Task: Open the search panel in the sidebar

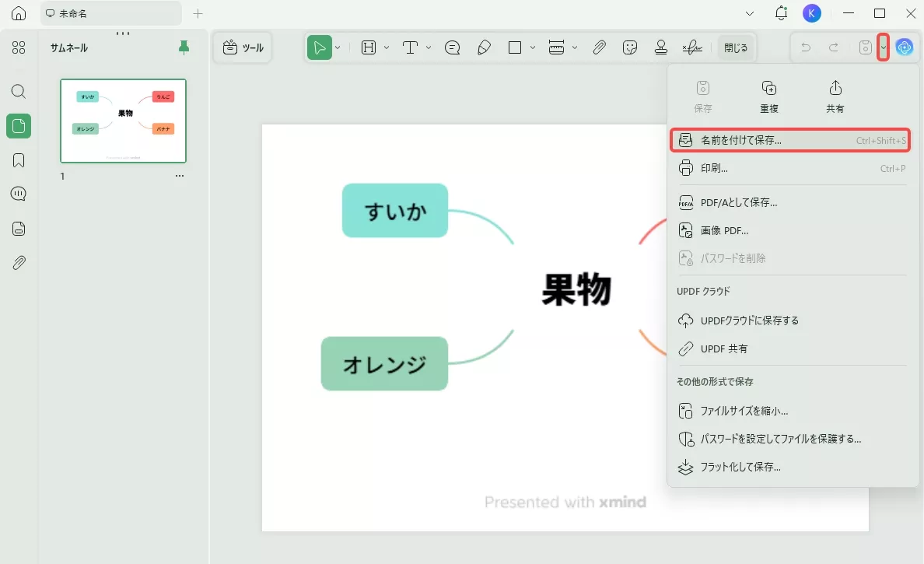Action: [x=18, y=91]
